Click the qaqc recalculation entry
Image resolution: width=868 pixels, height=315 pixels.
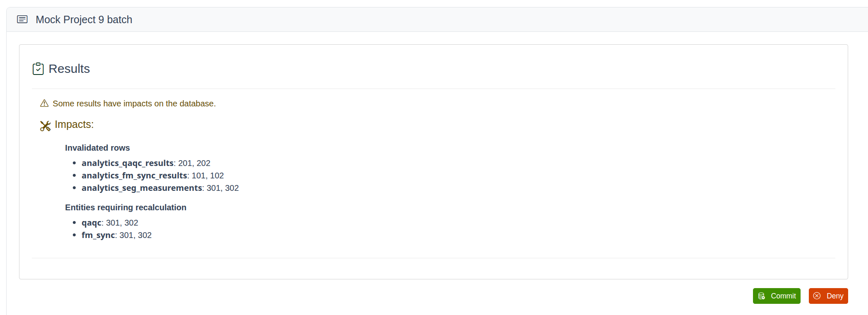(x=110, y=223)
